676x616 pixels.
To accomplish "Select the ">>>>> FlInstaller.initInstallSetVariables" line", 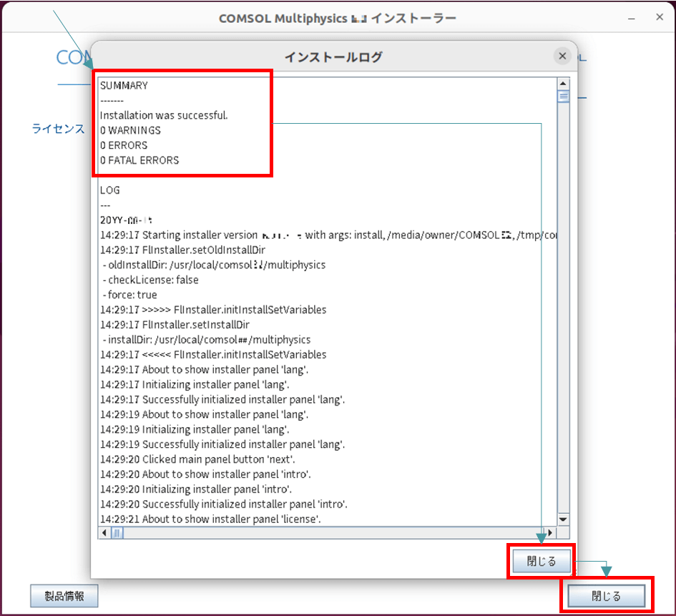I will click(213, 310).
